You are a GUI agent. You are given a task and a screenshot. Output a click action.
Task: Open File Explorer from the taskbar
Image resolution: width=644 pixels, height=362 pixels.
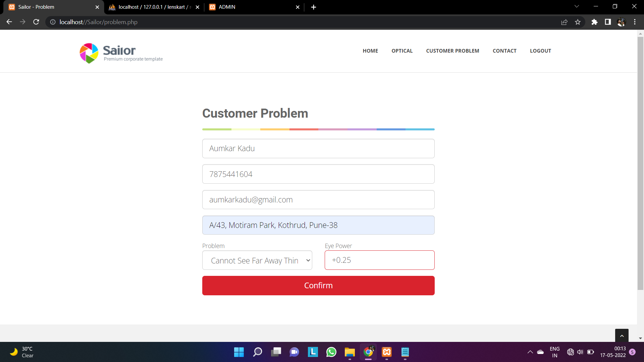[350, 352]
